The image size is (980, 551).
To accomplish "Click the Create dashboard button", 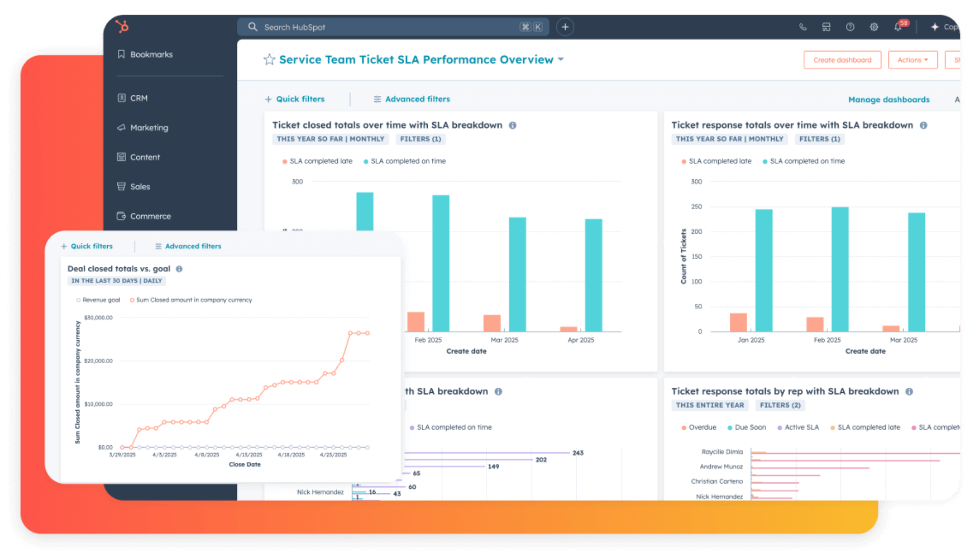I will [842, 60].
